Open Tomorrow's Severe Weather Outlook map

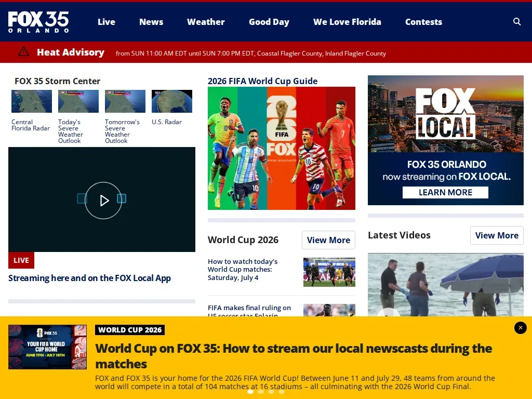click(125, 101)
